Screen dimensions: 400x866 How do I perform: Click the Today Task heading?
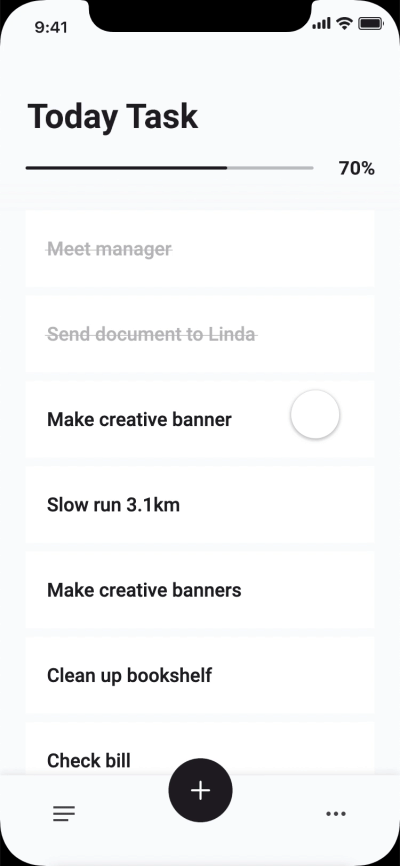(113, 117)
